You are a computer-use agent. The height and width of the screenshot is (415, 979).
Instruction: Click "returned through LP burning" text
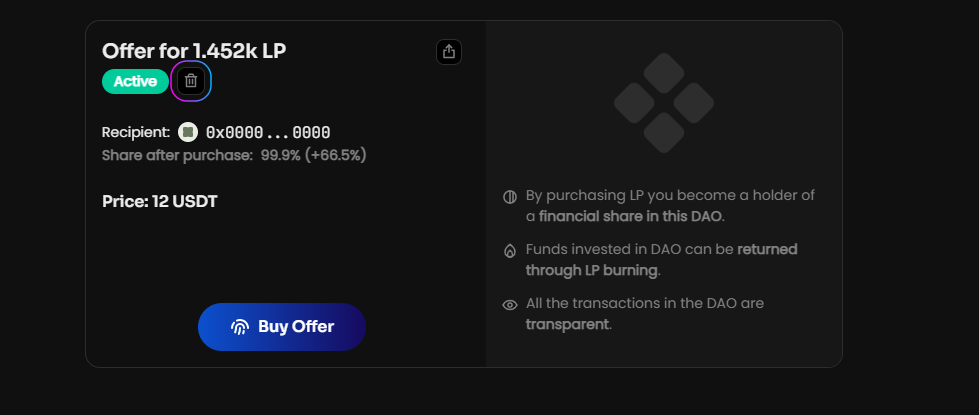(x=660, y=260)
